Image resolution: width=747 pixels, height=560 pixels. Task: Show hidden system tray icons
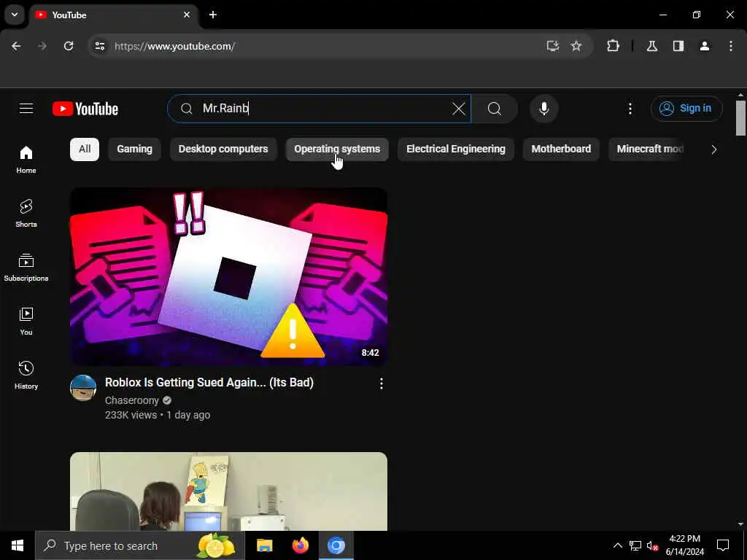pos(617,545)
